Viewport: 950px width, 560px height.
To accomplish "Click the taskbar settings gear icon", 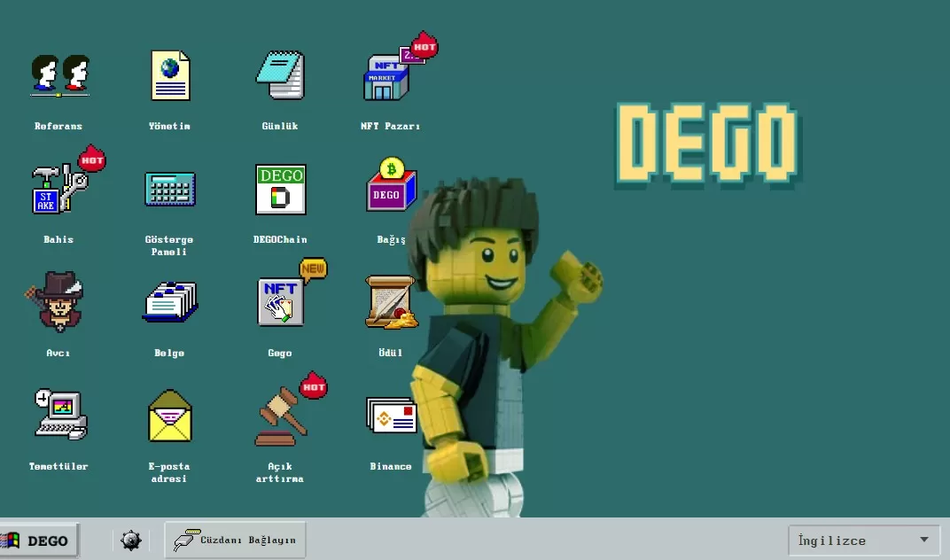I will click(131, 540).
